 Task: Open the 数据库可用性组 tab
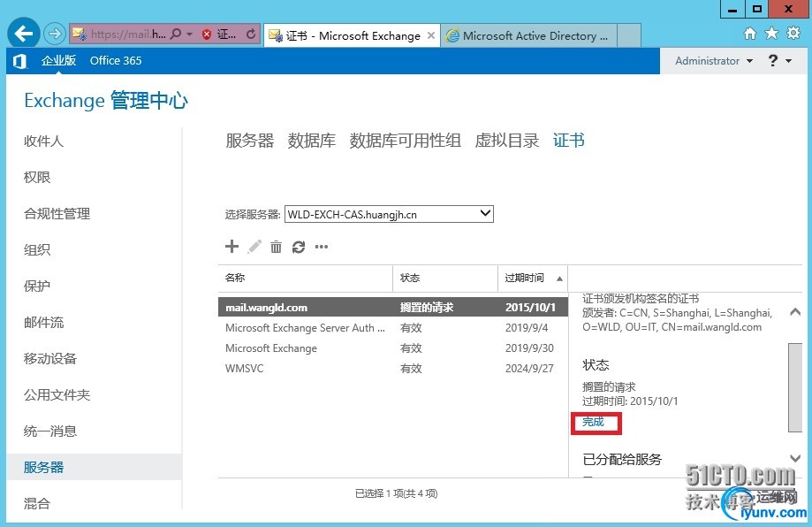click(405, 141)
